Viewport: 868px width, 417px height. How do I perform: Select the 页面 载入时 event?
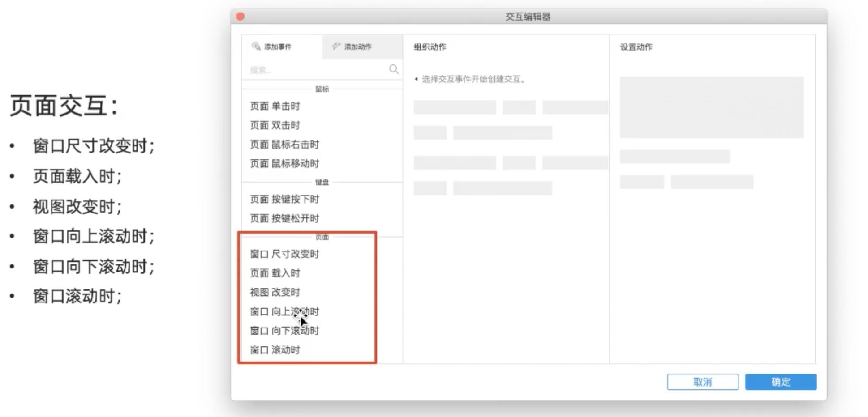click(275, 273)
